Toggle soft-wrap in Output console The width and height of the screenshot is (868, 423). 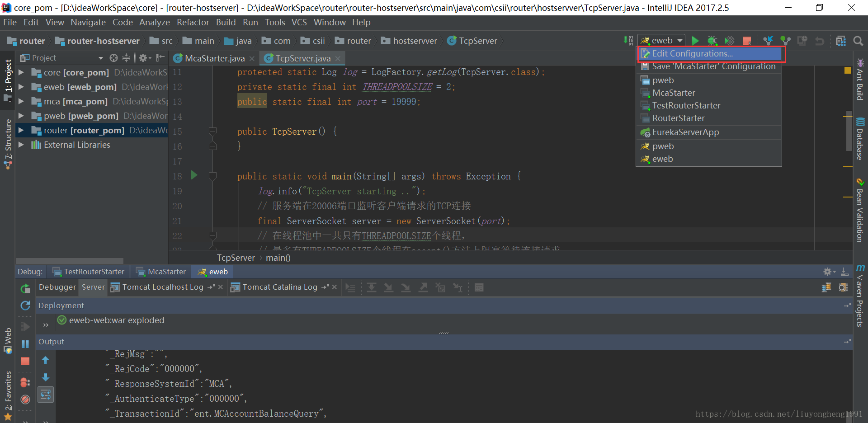click(46, 395)
